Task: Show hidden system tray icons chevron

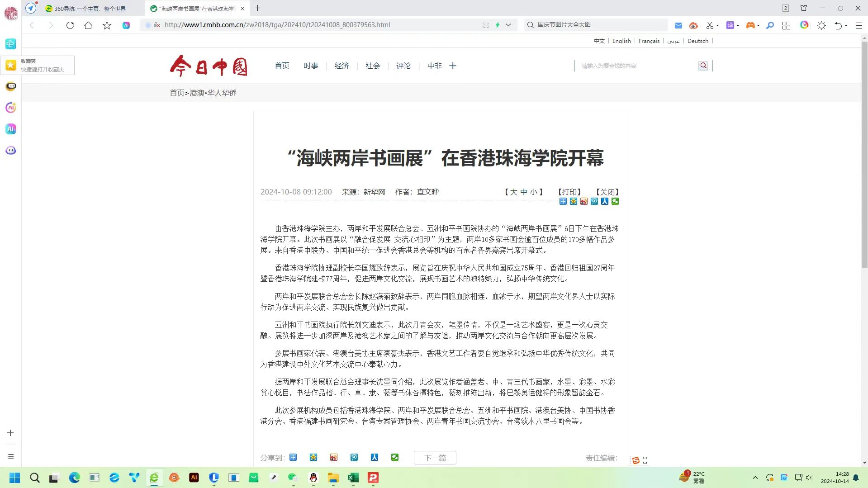Action: [x=755, y=478]
